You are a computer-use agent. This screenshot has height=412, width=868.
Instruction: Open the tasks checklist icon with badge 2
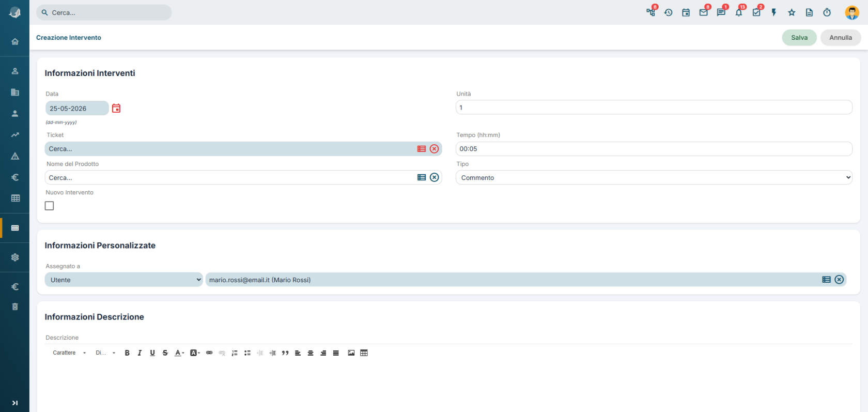(756, 12)
